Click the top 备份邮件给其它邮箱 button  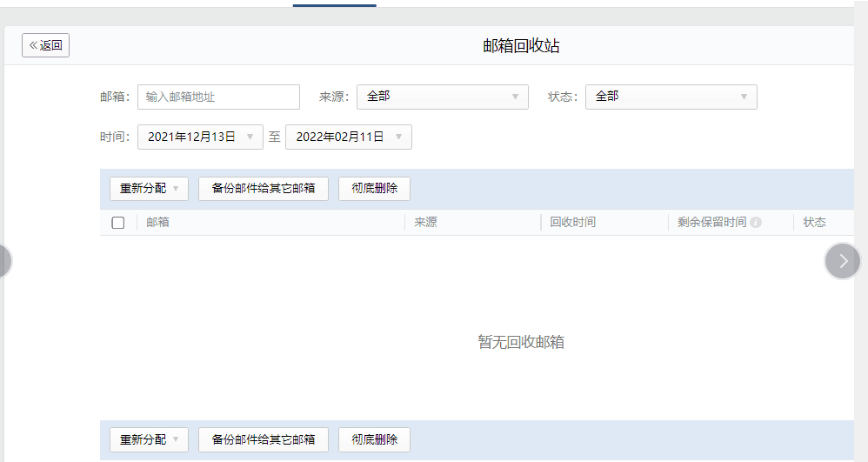[264, 189]
